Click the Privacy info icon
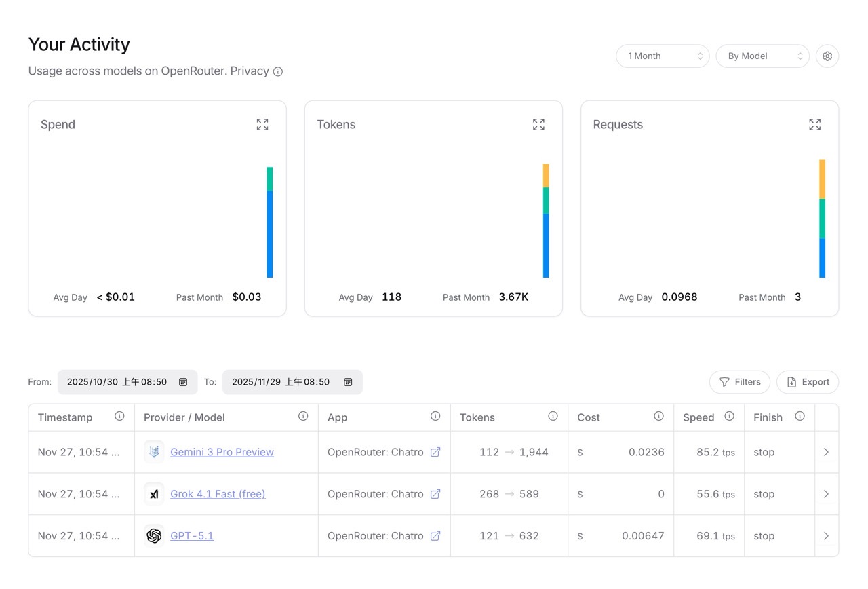This screenshot has width=868, height=589. (278, 72)
